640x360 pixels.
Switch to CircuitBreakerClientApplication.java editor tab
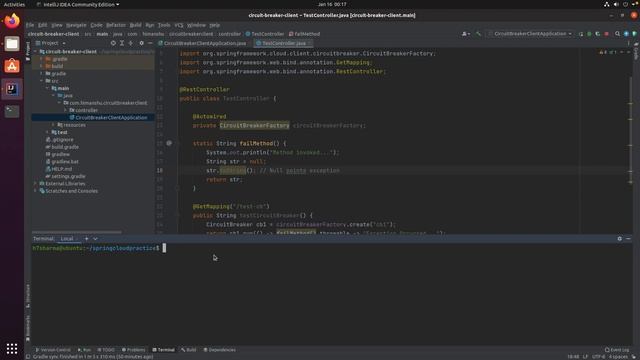click(202, 43)
